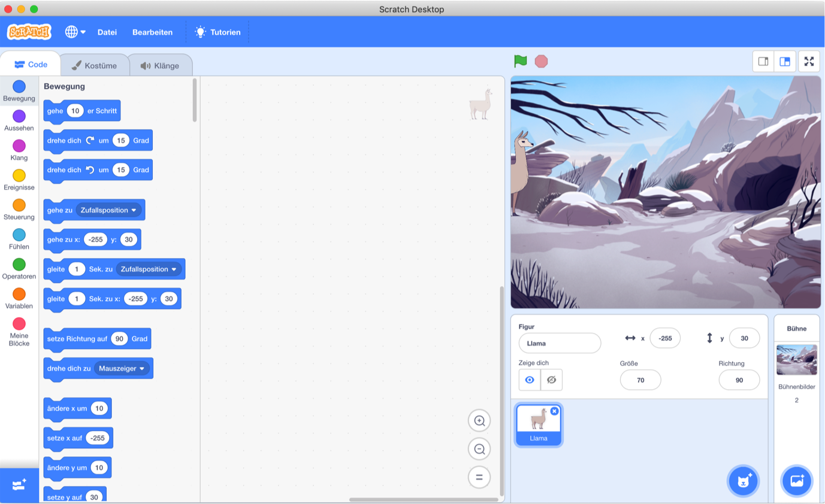Expand Zufallsposition dropdown in 'gehe zu' block

[x=135, y=210]
